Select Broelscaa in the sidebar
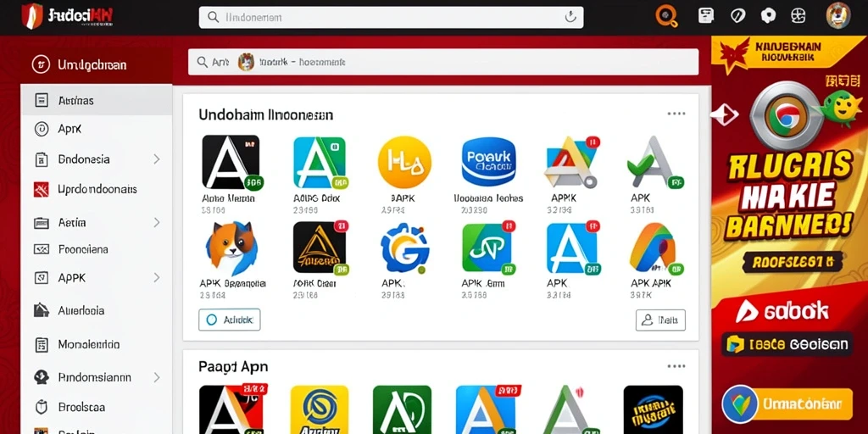The image size is (868, 434). (97, 408)
